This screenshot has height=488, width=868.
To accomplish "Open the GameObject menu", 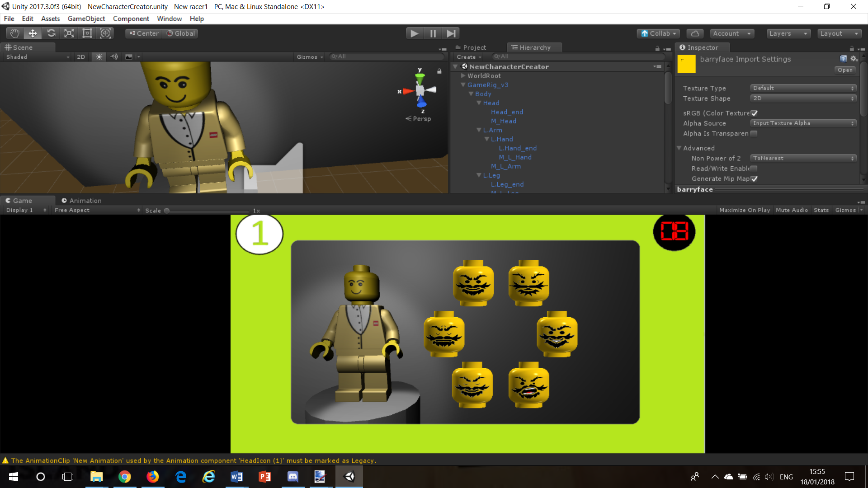I will pyautogui.click(x=86, y=19).
